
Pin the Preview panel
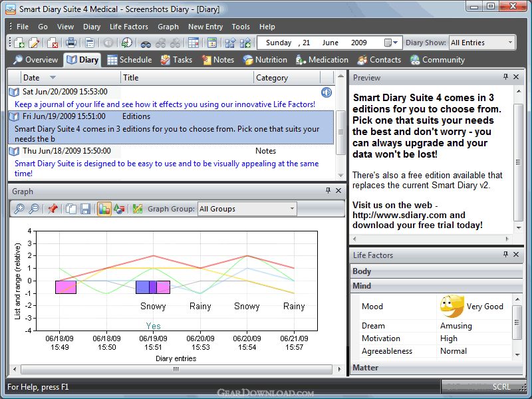(505, 77)
